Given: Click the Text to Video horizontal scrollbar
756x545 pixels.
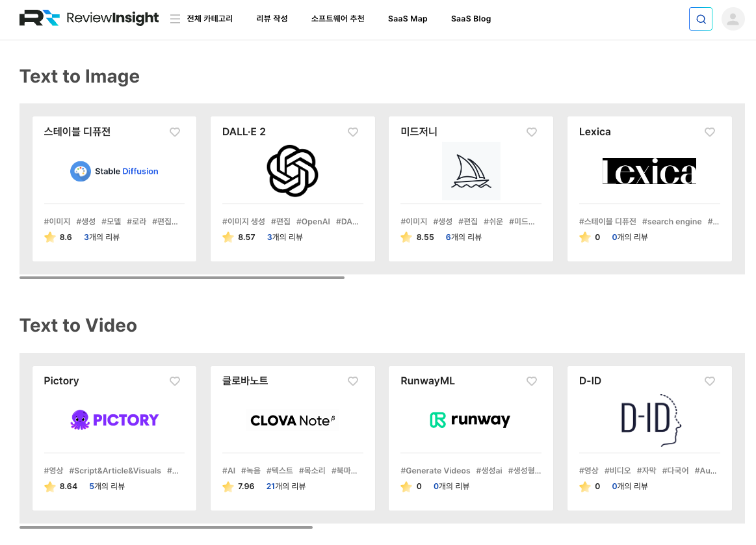Looking at the screenshot, I should point(166,527).
